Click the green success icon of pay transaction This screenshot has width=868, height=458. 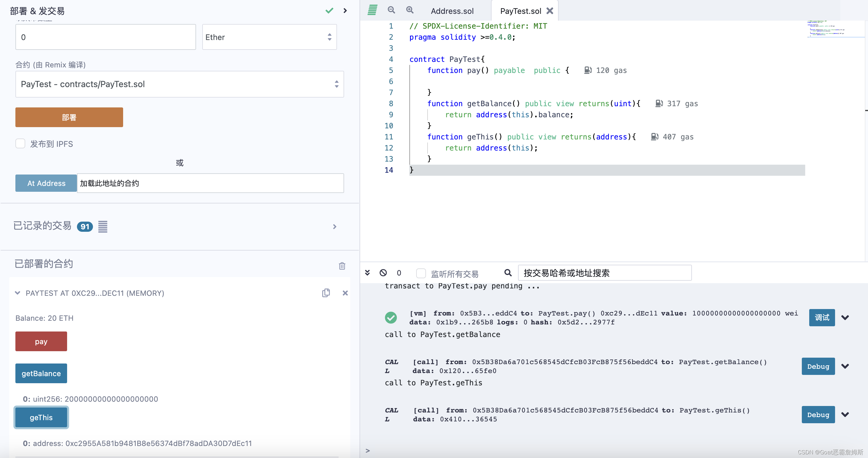click(x=391, y=317)
